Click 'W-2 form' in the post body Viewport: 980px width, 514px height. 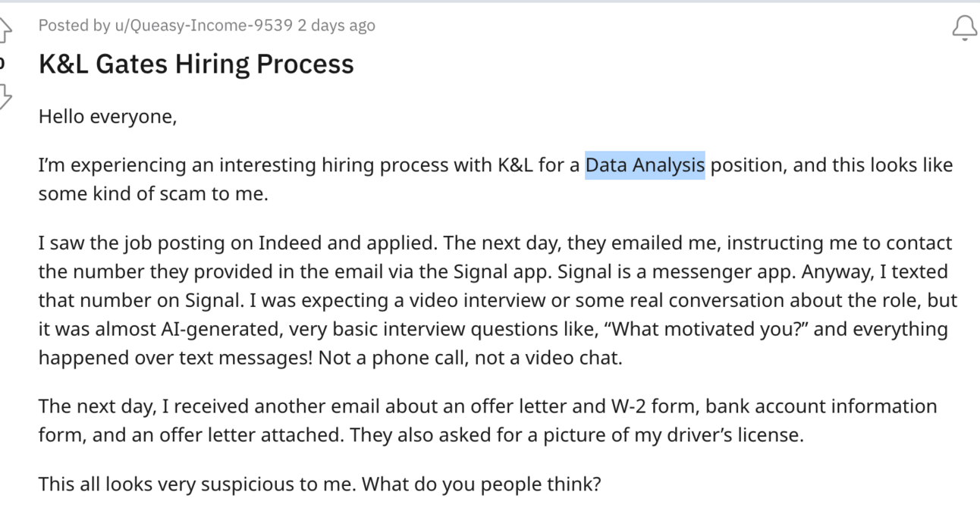[659, 406]
